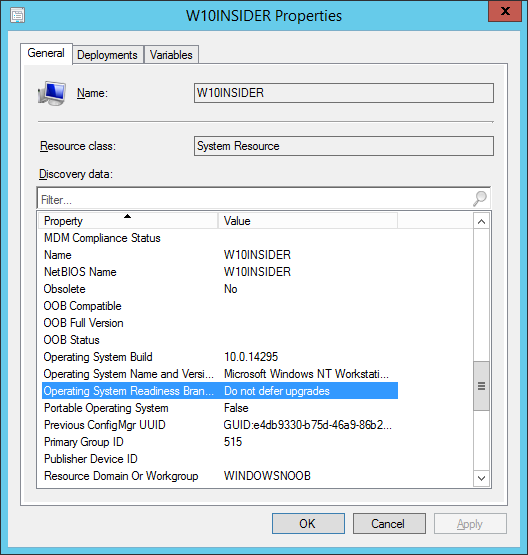528x555 pixels.
Task: Click the 'No' value for Obsolete
Action: click(x=231, y=289)
